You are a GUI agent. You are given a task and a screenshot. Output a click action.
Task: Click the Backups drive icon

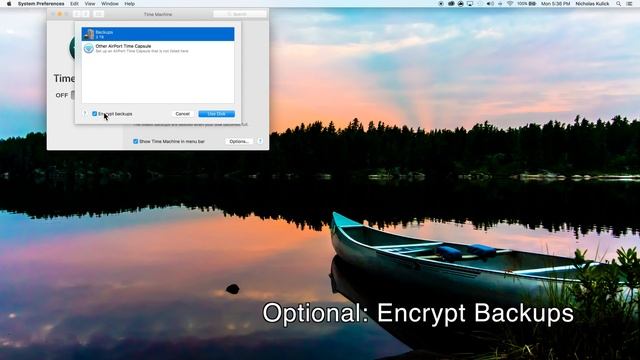point(89,34)
